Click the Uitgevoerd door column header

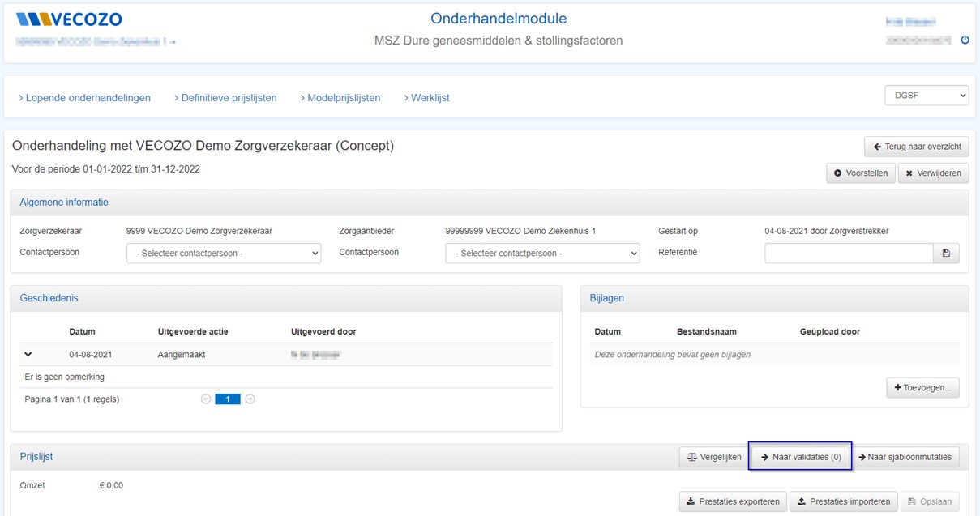[323, 331]
